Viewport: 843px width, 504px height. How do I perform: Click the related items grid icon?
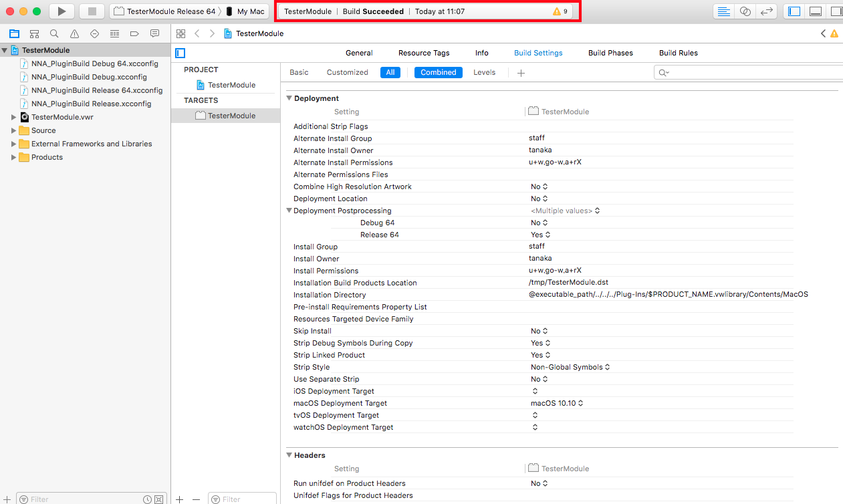[x=180, y=33]
